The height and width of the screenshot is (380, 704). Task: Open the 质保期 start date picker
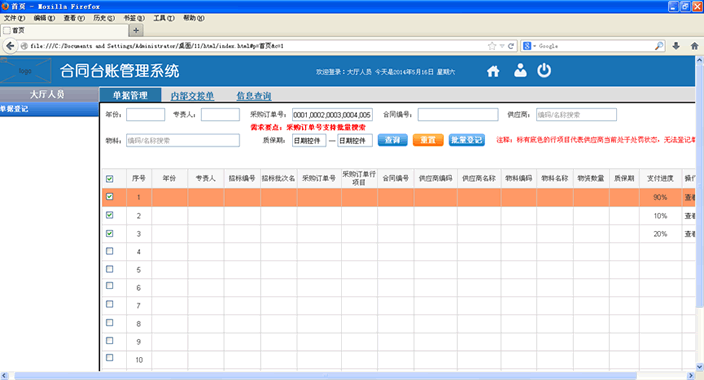pyautogui.click(x=309, y=141)
